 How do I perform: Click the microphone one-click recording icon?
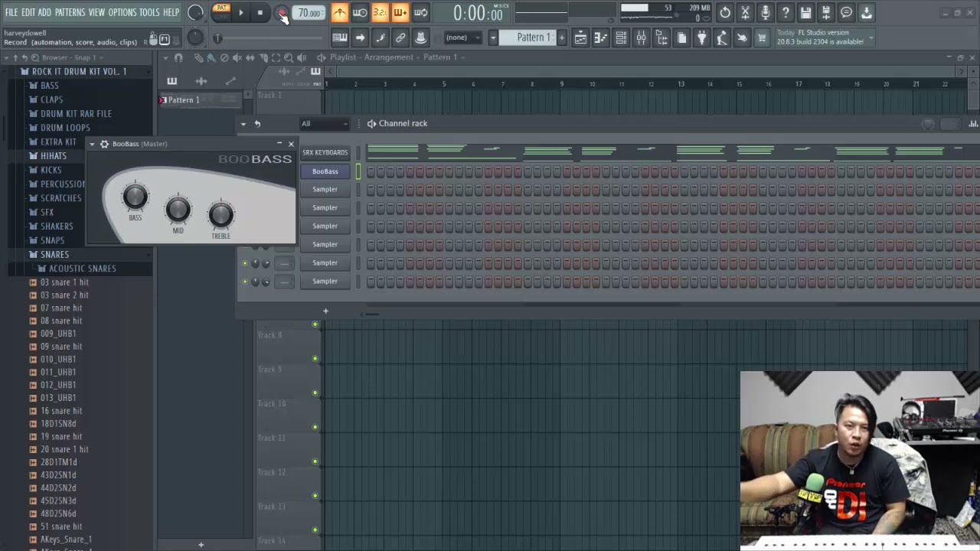[x=766, y=12]
